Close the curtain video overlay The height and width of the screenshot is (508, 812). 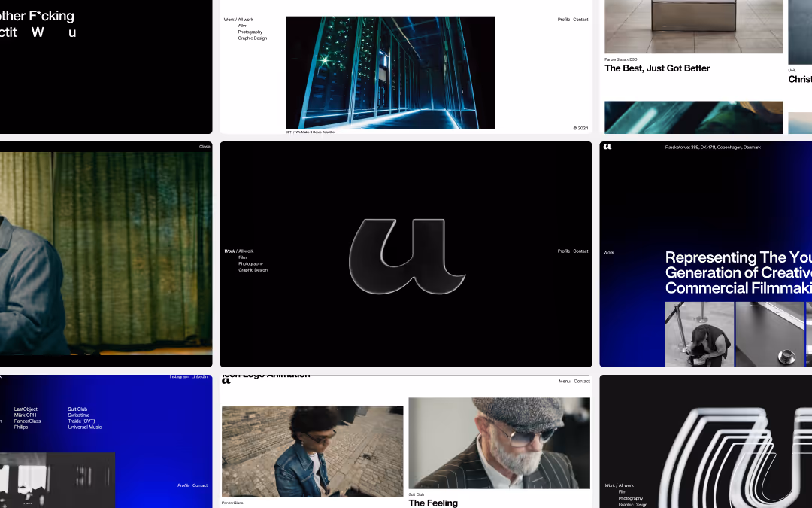[205, 147]
